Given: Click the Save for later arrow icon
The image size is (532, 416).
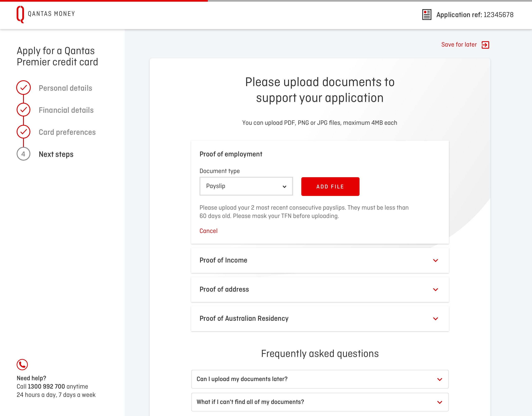Looking at the screenshot, I should point(485,45).
